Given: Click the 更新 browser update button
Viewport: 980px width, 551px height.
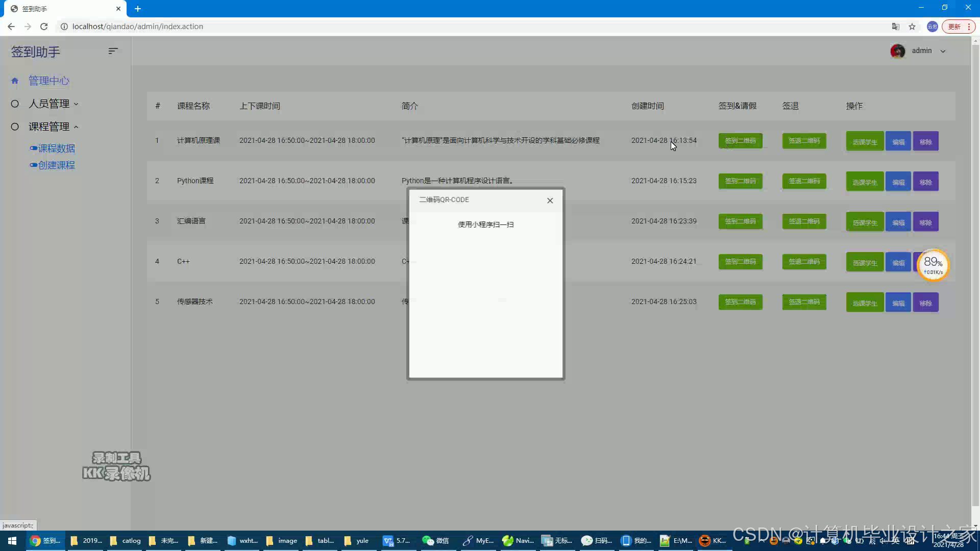Looking at the screenshot, I should tap(959, 27).
